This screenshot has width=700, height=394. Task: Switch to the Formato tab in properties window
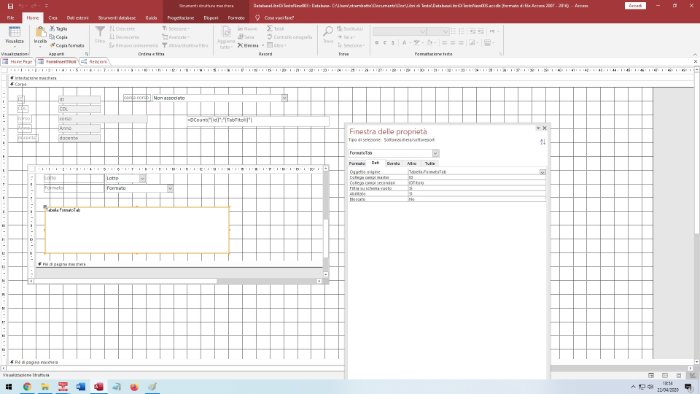coord(357,164)
